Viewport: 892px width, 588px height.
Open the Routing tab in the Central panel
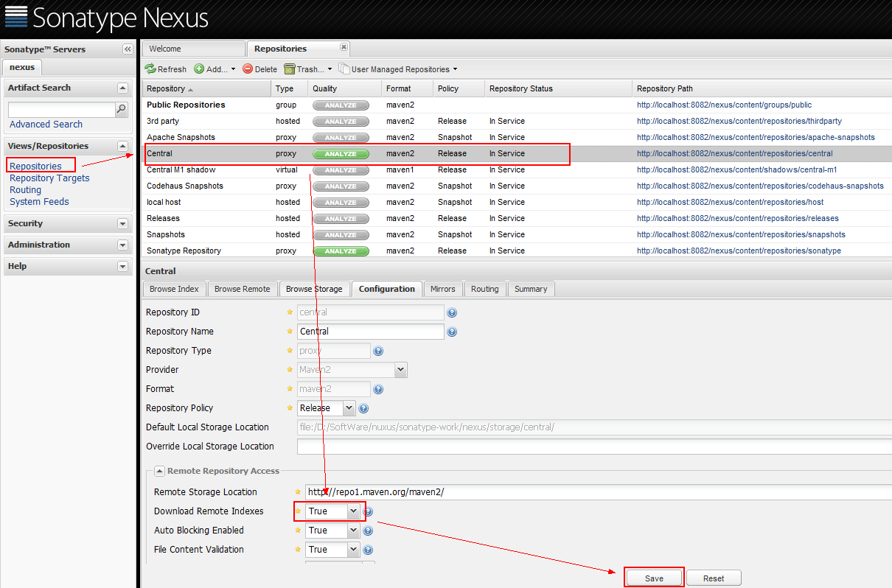[x=485, y=289]
